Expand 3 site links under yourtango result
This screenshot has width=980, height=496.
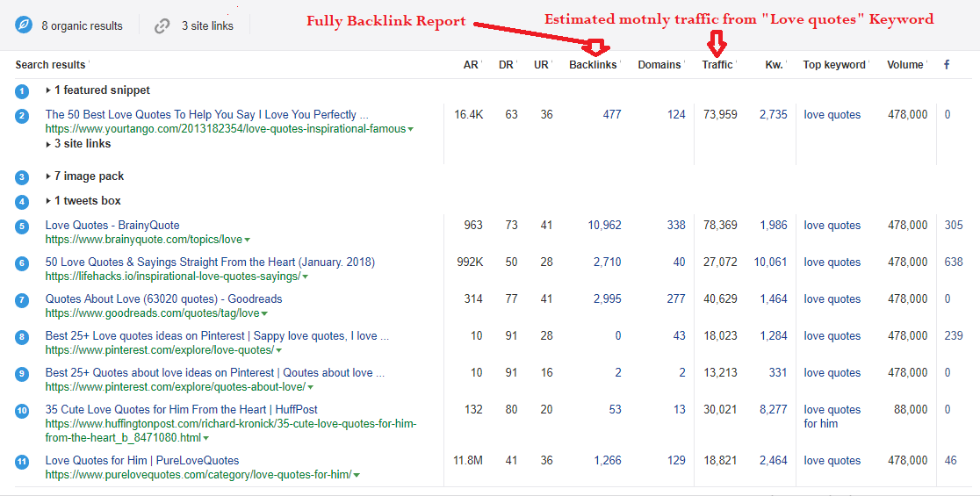point(48,144)
